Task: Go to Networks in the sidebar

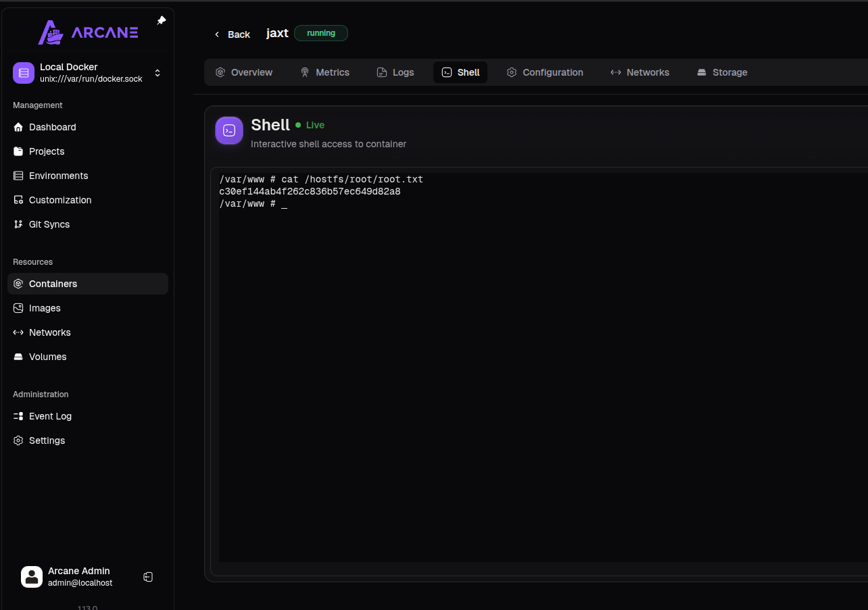Action: [88, 332]
